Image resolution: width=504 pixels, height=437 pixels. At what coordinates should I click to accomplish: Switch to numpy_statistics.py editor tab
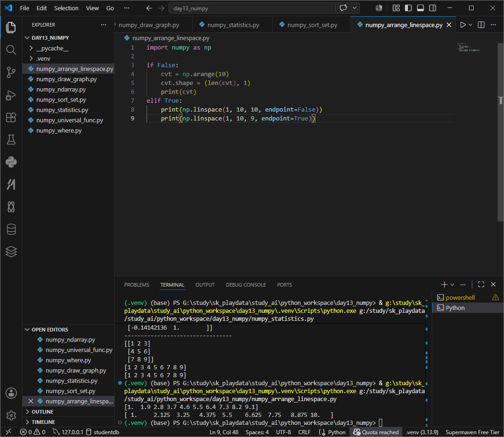232,25
